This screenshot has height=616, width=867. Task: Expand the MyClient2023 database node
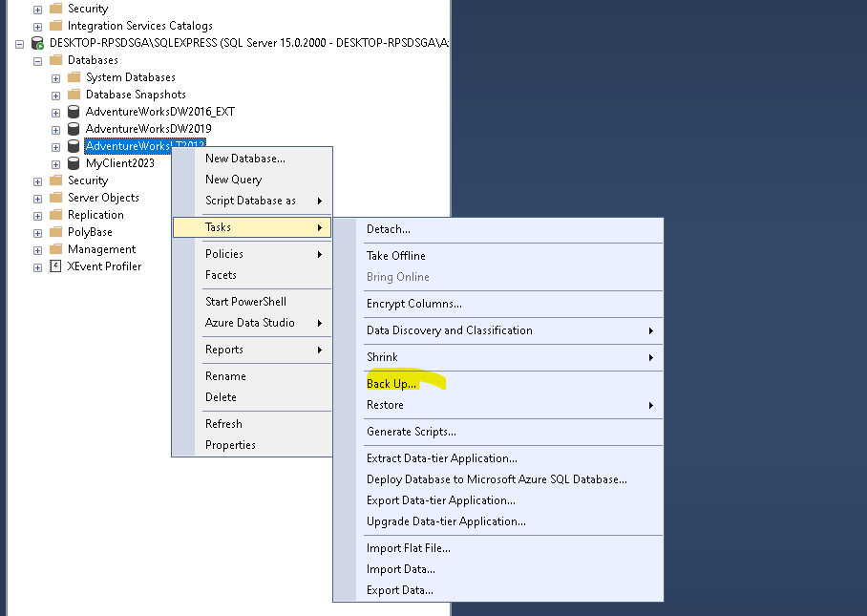click(x=55, y=164)
